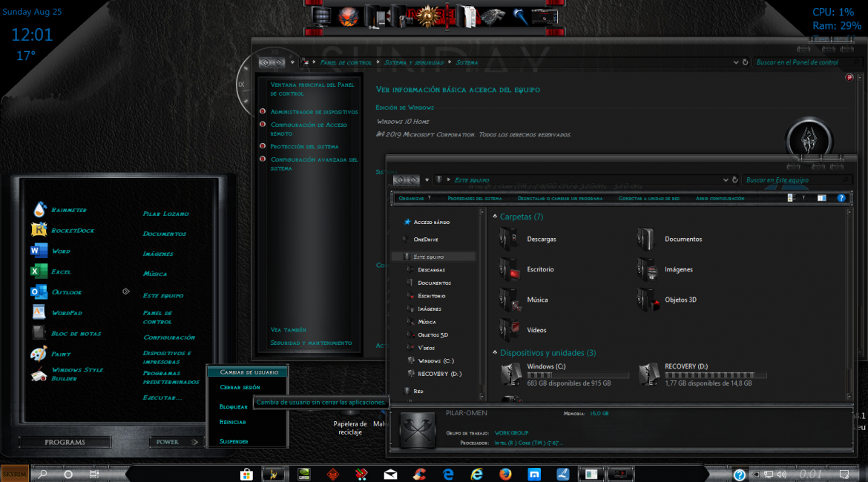Launch RocketDock from the start menu
Image resolution: width=868 pixels, height=482 pixels.
[x=62, y=230]
